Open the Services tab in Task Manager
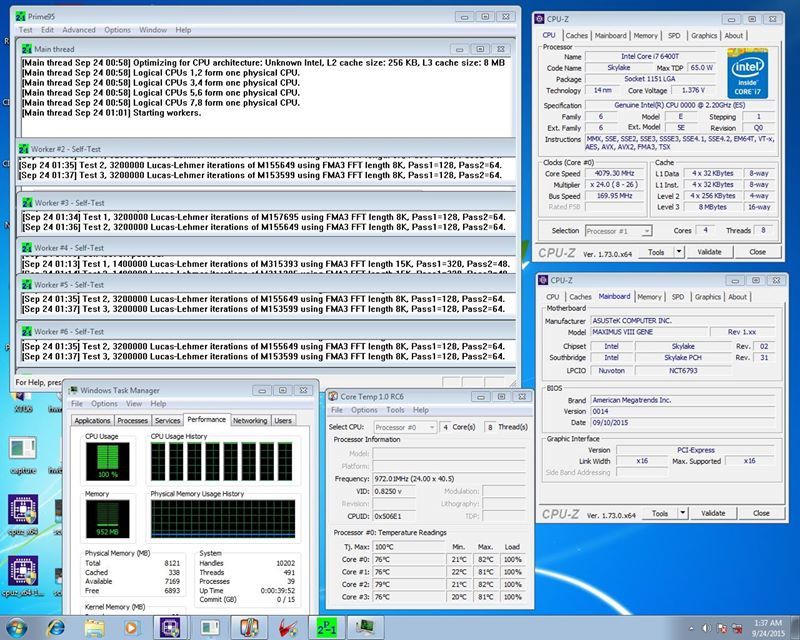 click(167, 421)
